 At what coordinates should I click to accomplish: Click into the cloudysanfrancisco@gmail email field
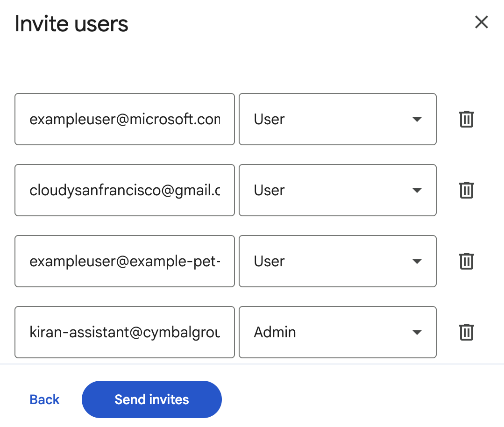pos(124,190)
